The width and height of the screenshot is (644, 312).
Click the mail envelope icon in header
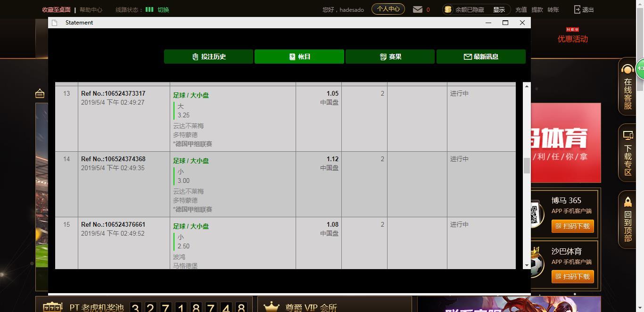[418, 9]
